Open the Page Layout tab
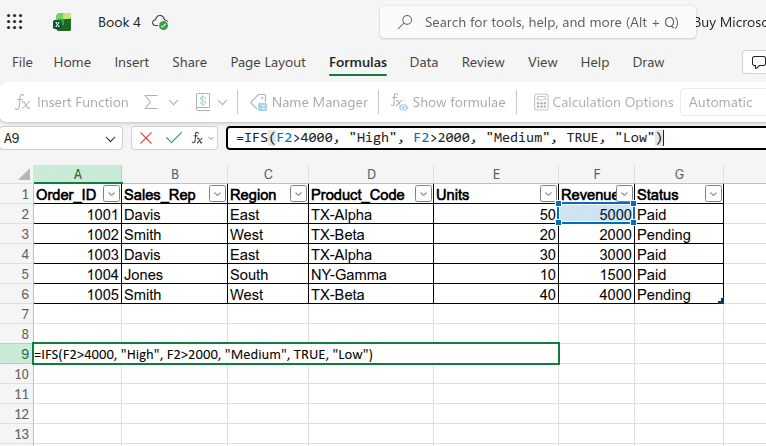The image size is (766, 446). coord(268,62)
